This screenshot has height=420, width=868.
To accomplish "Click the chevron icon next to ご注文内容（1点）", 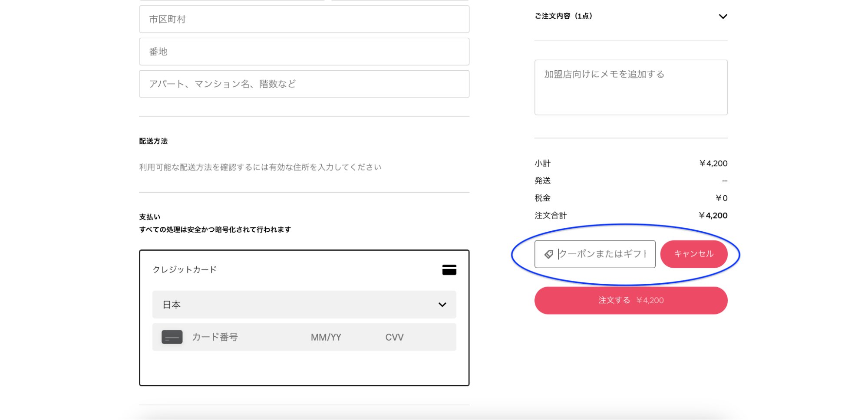I will click(723, 16).
